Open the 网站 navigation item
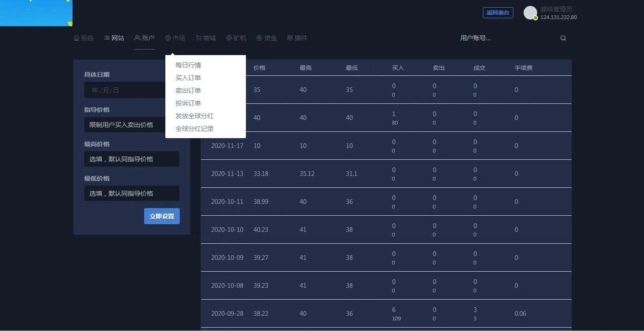Image resolution: width=644 pixels, height=331 pixels. pyautogui.click(x=114, y=38)
